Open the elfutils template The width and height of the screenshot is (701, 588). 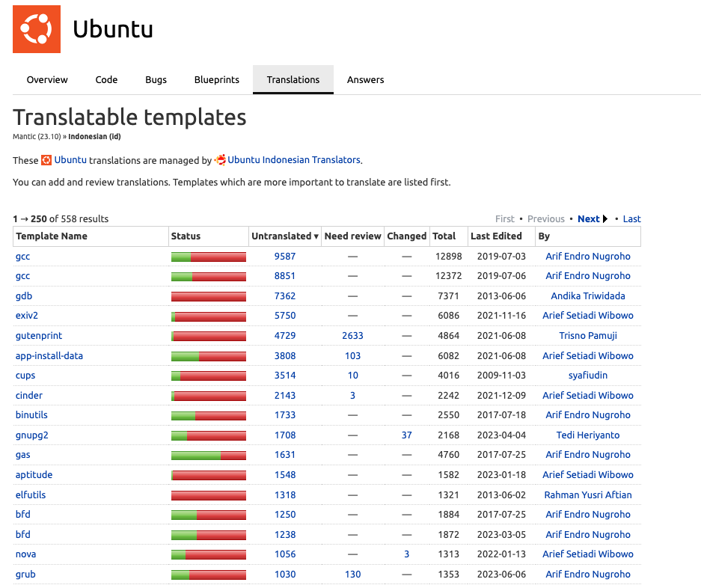pyautogui.click(x=31, y=495)
